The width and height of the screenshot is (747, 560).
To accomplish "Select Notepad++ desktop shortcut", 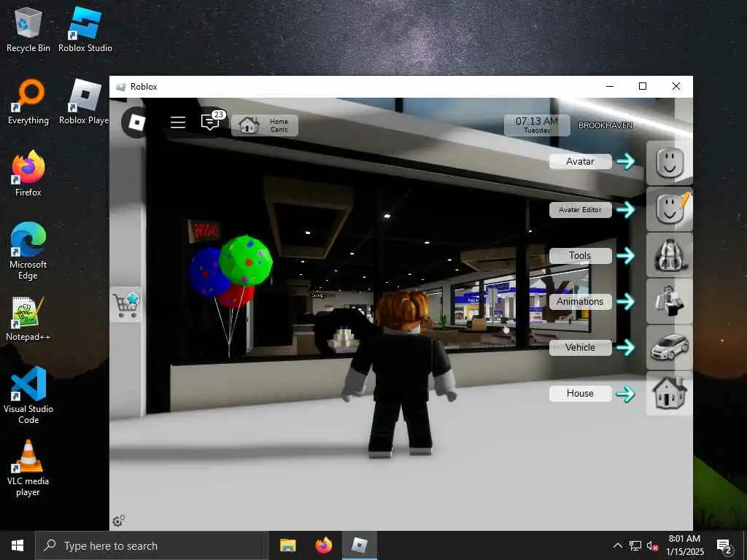I will (x=28, y=319).
